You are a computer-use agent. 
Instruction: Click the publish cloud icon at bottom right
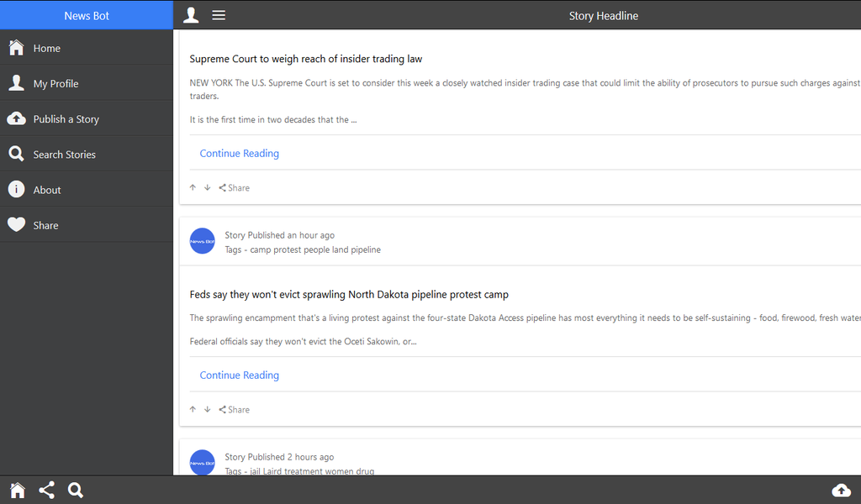click(841, 490)
